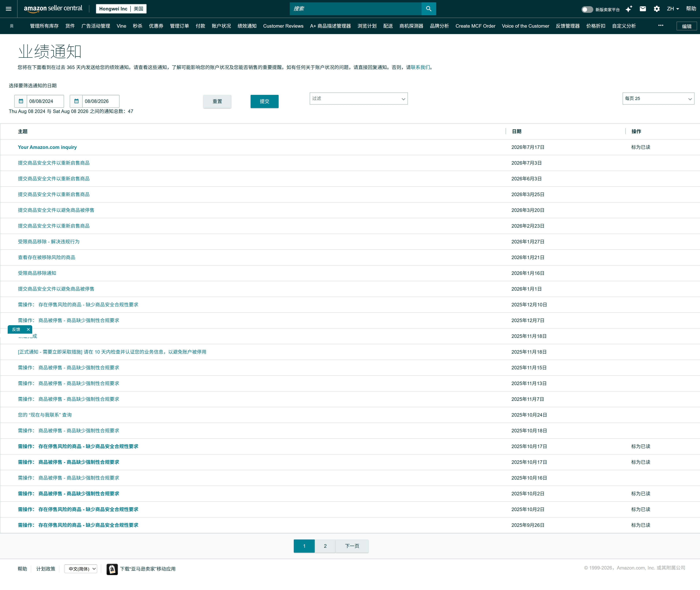Mark the 2025年9月26日 notification as read
Viewport: 700px width, 590px height.
[x=641, y=525]
